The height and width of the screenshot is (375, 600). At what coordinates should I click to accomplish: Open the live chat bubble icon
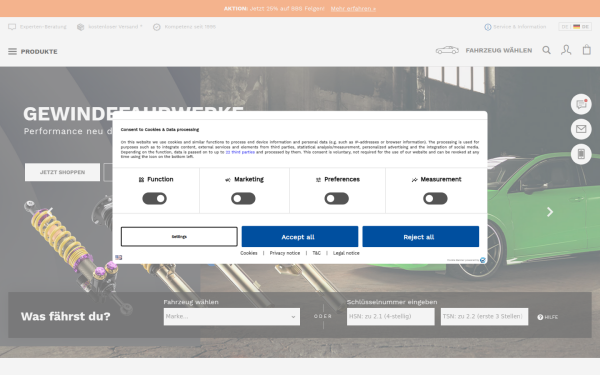tap(581, 104)
